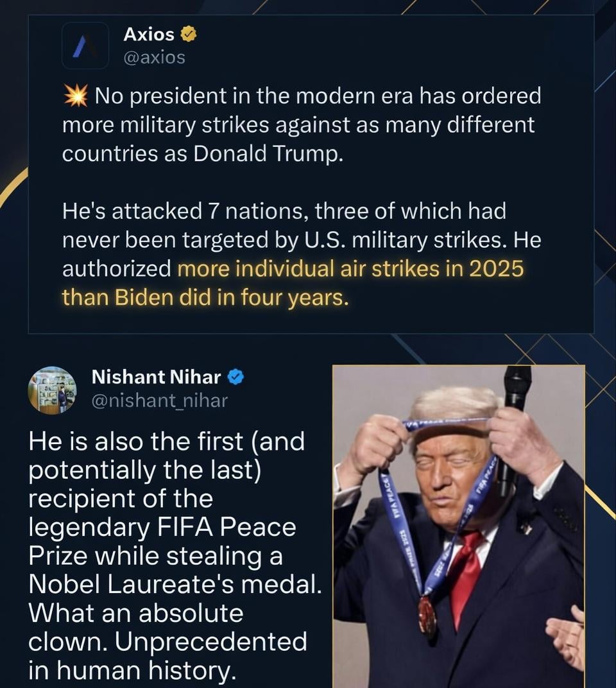The width and height of the screenshot is (616, 688).
Task: Click the Axios logo avatar
Action: click(x=85, y=46)
